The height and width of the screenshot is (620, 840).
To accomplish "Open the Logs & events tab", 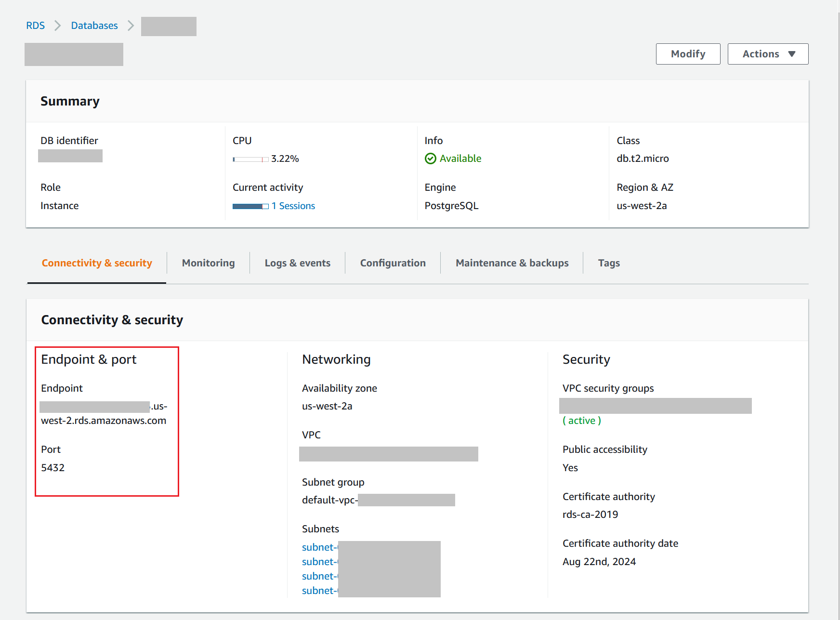I will [x=297, y=263].
